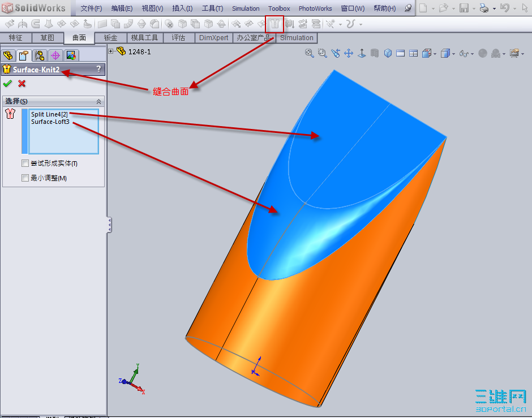Select the Swept Surface tool
This screenshot has height=418, width=532.
coord(36,24)
